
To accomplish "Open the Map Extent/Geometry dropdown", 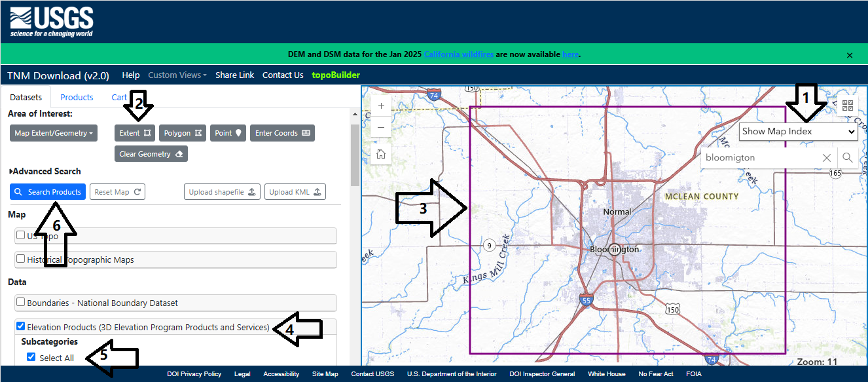I will pyautogui.click(x=54, y=133).
